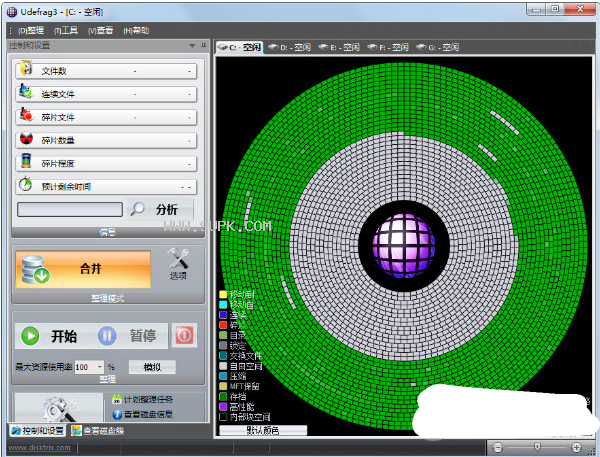Pick red fragmented legend color swatch
The height and width of the screenshot is (457, 600).
tap(223, 325)
